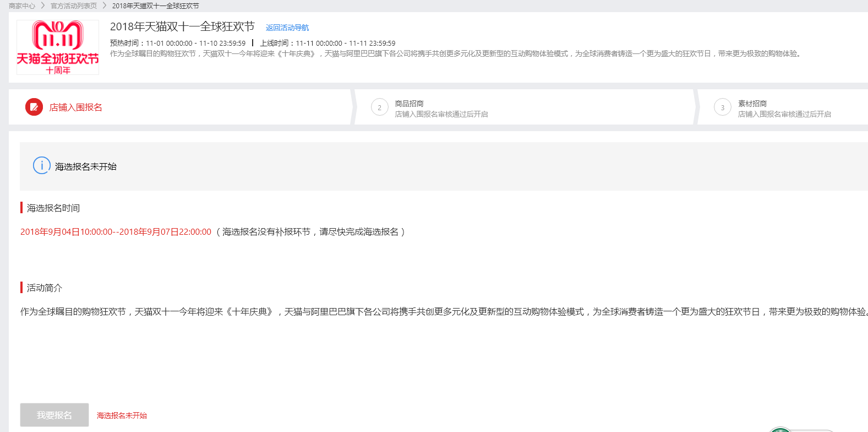Switch to the 商品招商 step
Screen dimensions: 868x432
click(x=409, y=104)
